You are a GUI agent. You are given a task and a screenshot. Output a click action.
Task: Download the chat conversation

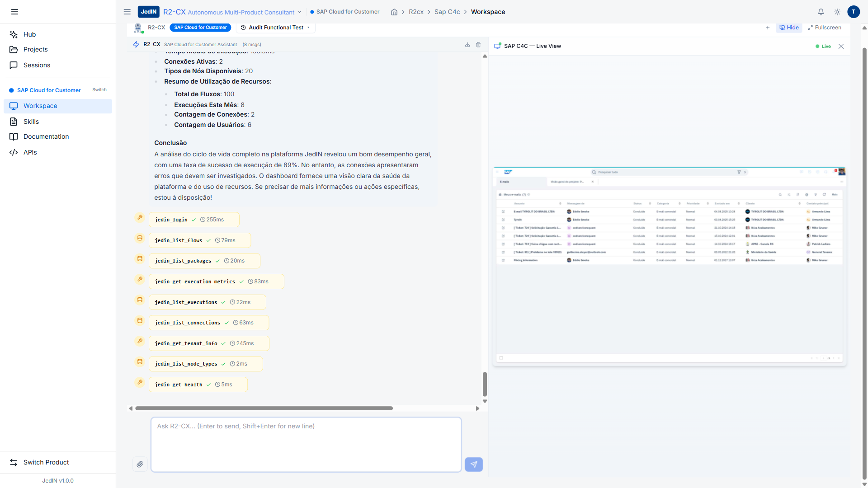pyautogui.click(x=467, y=45)
